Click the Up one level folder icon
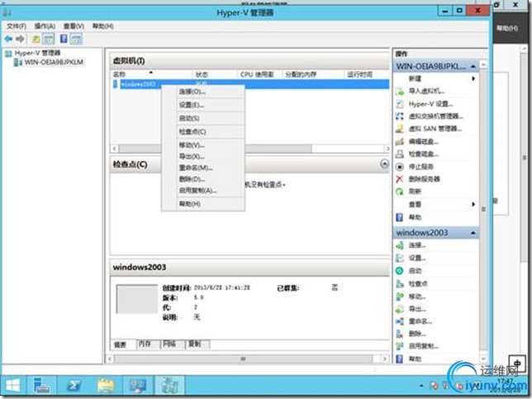Image resolution: width=532 pixels, height=399 pixels. coord(36,39)
